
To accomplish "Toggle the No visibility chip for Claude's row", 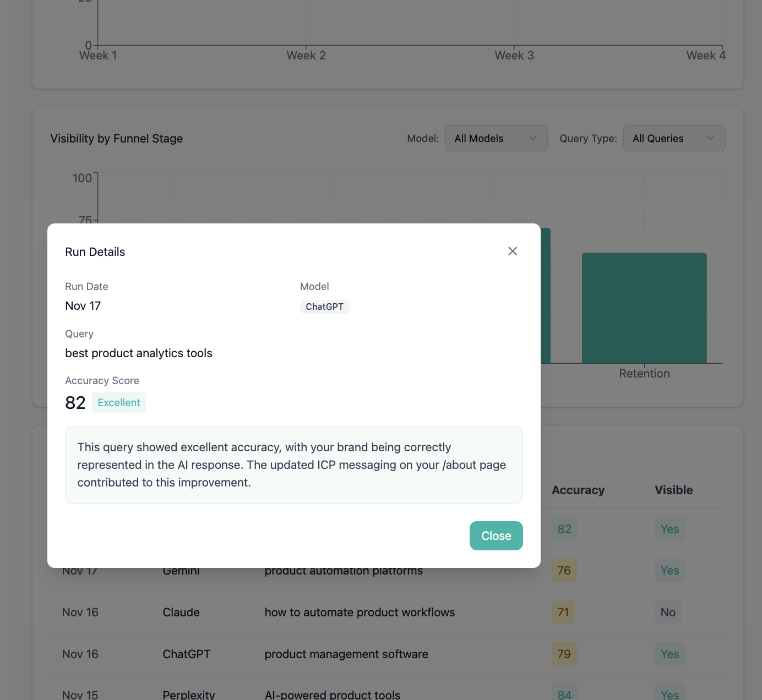I will [x=668, y=612].
